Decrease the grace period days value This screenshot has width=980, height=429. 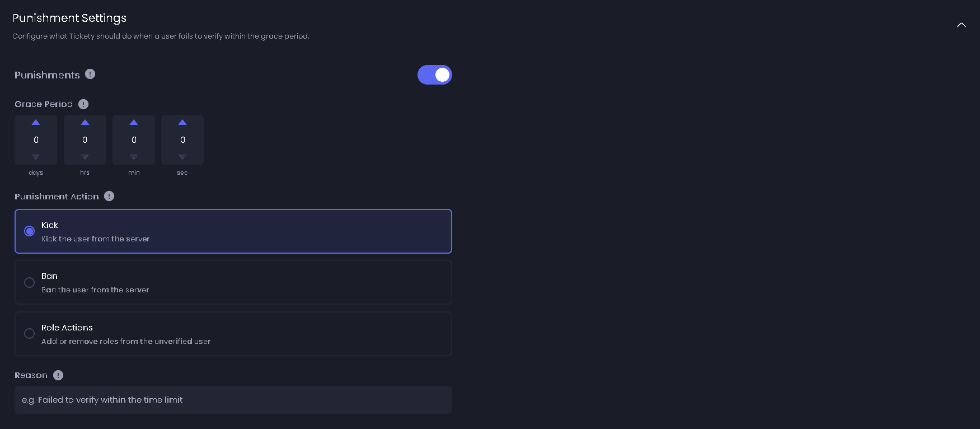36,157
